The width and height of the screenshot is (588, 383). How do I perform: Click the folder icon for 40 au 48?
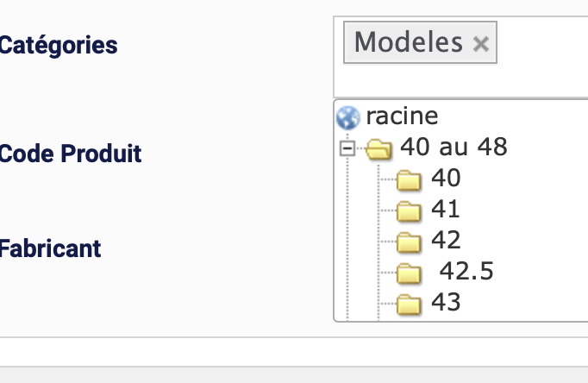tap(378, 149)
